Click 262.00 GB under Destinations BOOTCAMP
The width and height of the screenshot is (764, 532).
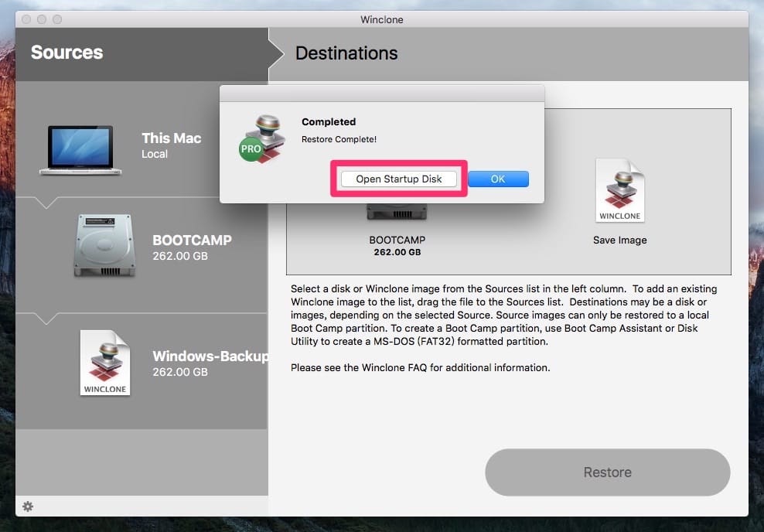[x=397, y=252]
